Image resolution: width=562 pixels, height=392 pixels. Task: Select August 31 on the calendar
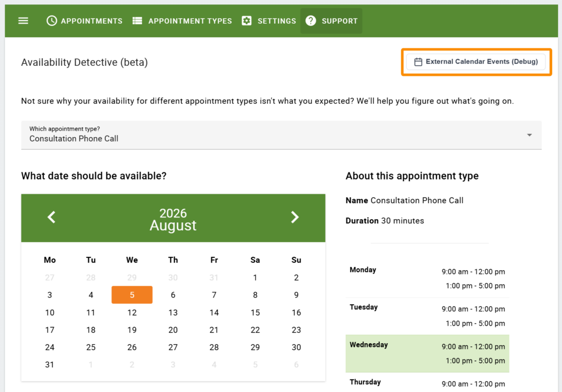tap(49, 365)
